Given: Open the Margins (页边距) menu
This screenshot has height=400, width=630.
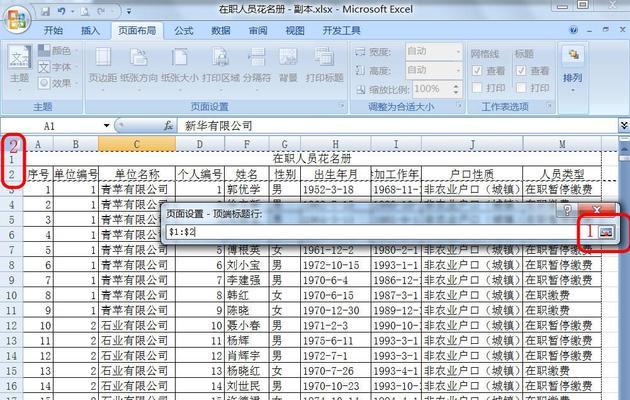Looking at the screenshot, I should coord(102,67).
